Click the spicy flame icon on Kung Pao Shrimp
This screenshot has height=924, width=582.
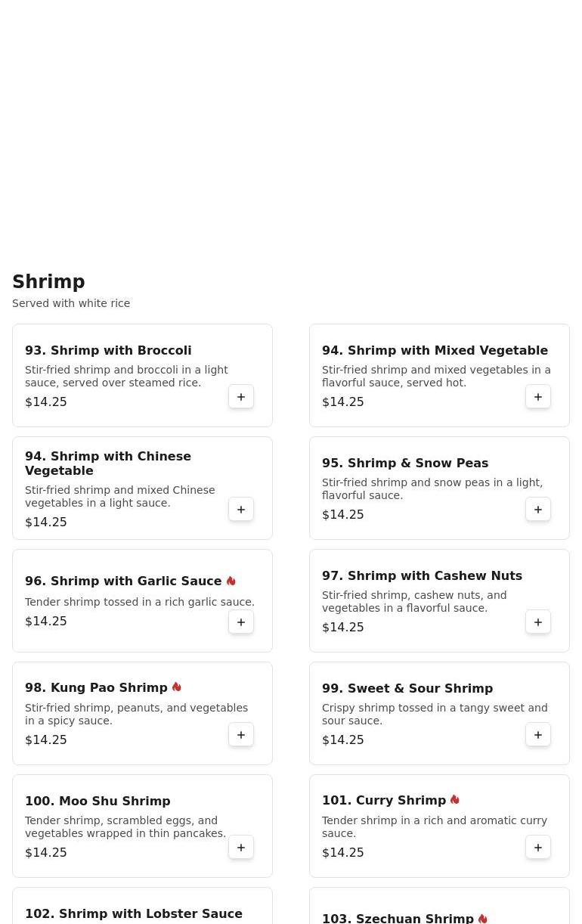coord(177,687)
